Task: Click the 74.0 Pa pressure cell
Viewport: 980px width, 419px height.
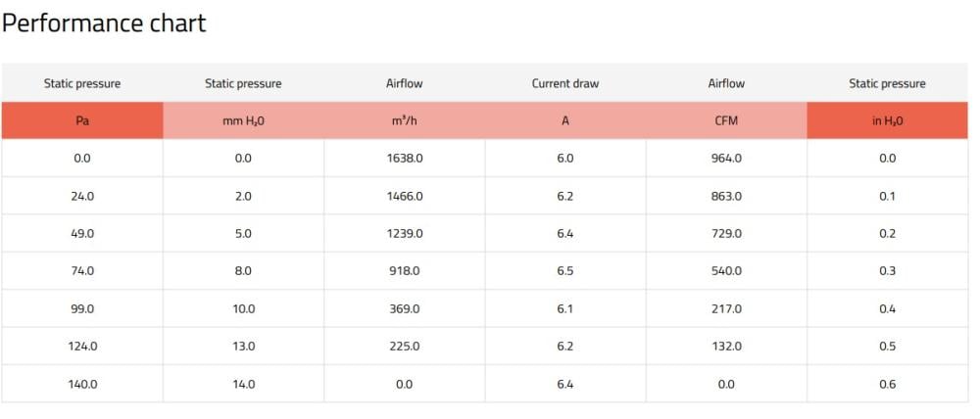Action: coord(82,271)
